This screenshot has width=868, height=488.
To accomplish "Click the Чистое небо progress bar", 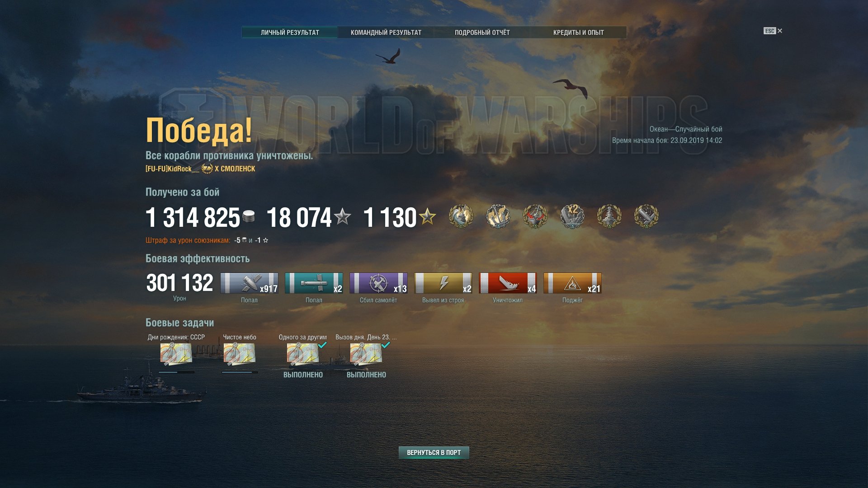I will click(x=240, y=372).
